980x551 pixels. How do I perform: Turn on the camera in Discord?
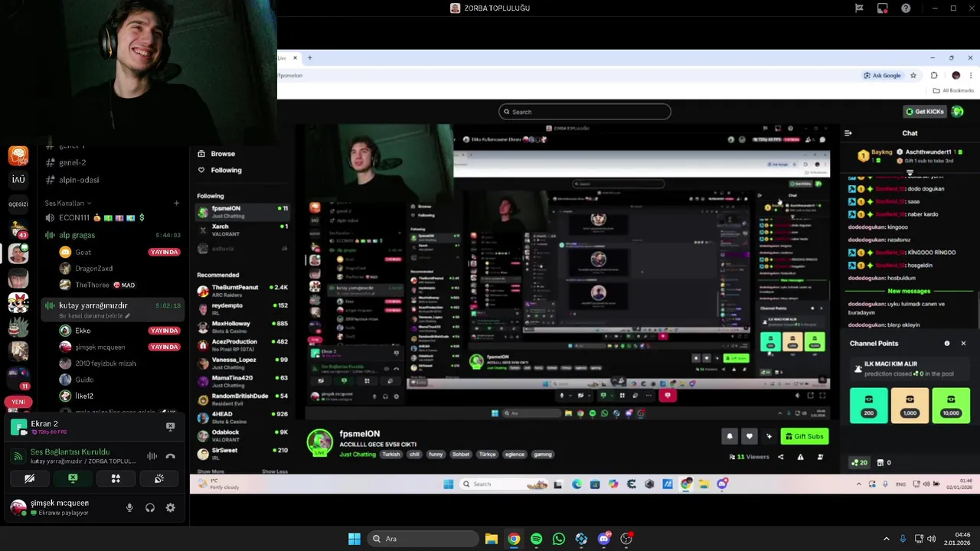tap(29, 478)
